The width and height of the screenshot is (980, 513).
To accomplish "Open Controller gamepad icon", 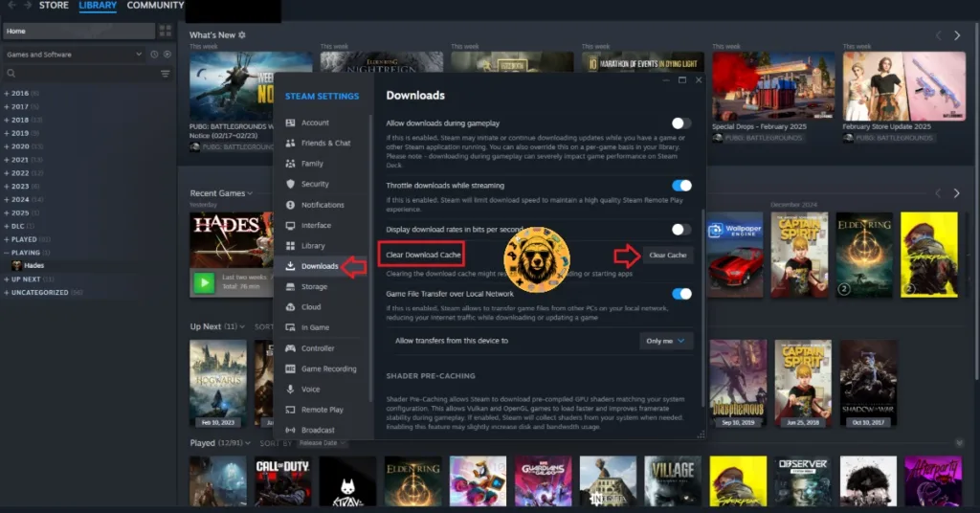I will click(290, 348).
